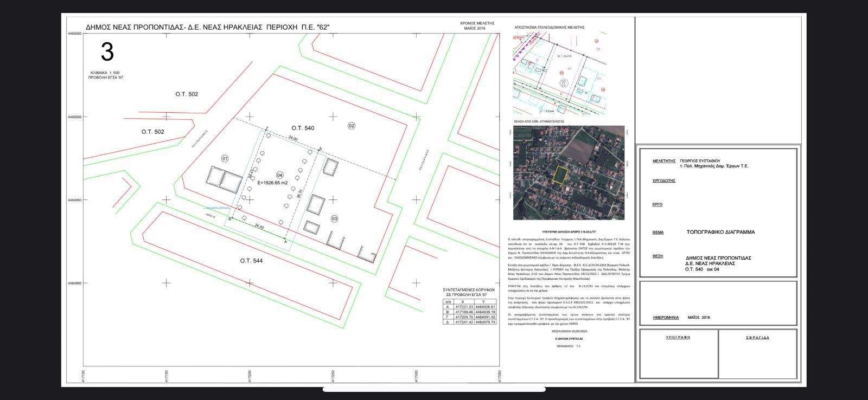Click the ΜΕΛΕΤΗΤΗΣ label in title block
This screenshot has height=400, width=868.
click(663, 161)
